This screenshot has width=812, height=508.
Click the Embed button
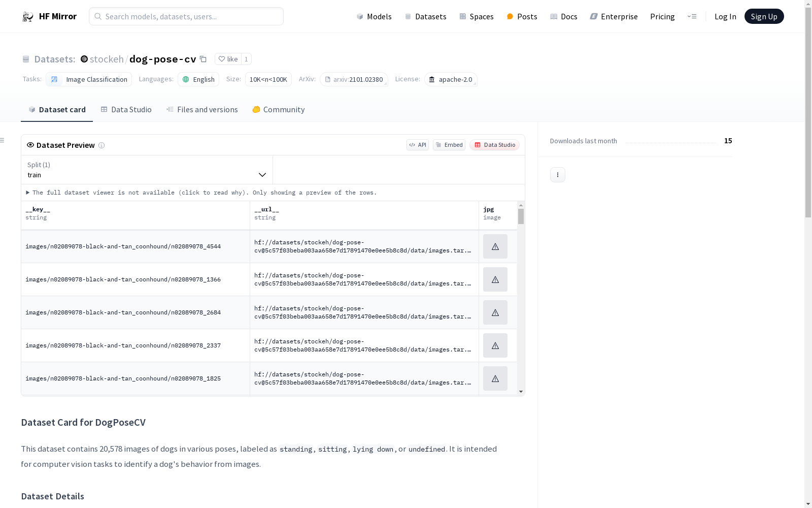coord(449,145)
